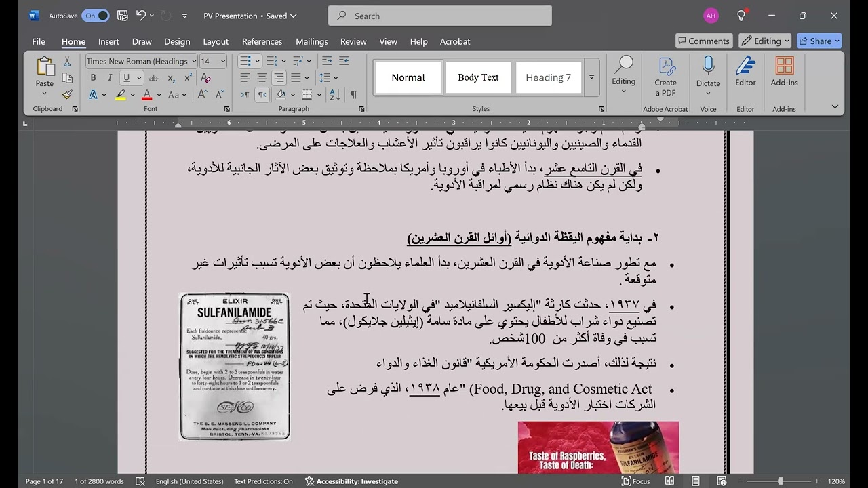This screenshot has width=868, height=488.
Task: Open the Editor pane
Action: click(745, 73)
